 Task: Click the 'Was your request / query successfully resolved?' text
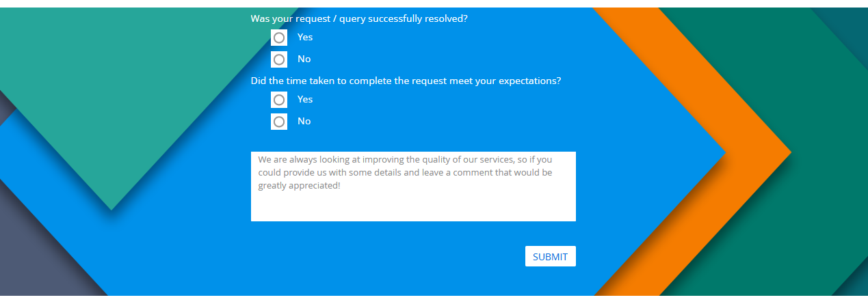click(x=359, y=18)
